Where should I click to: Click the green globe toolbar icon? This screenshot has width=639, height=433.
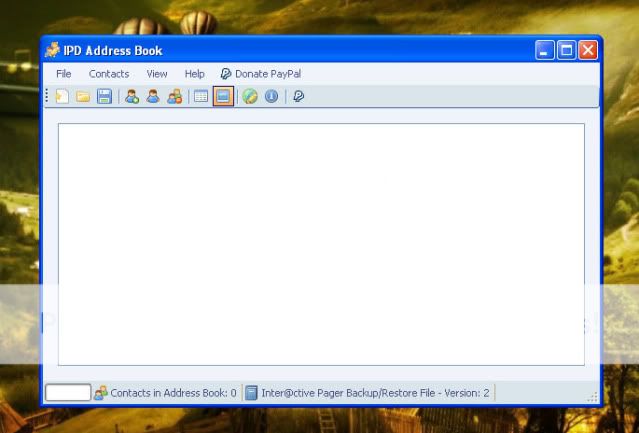(250, 97)
